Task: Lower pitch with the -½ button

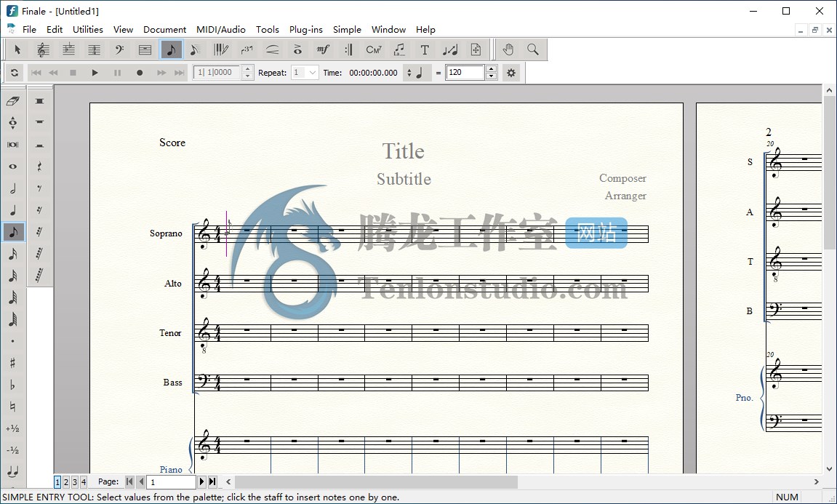Action: pos(13,451)
